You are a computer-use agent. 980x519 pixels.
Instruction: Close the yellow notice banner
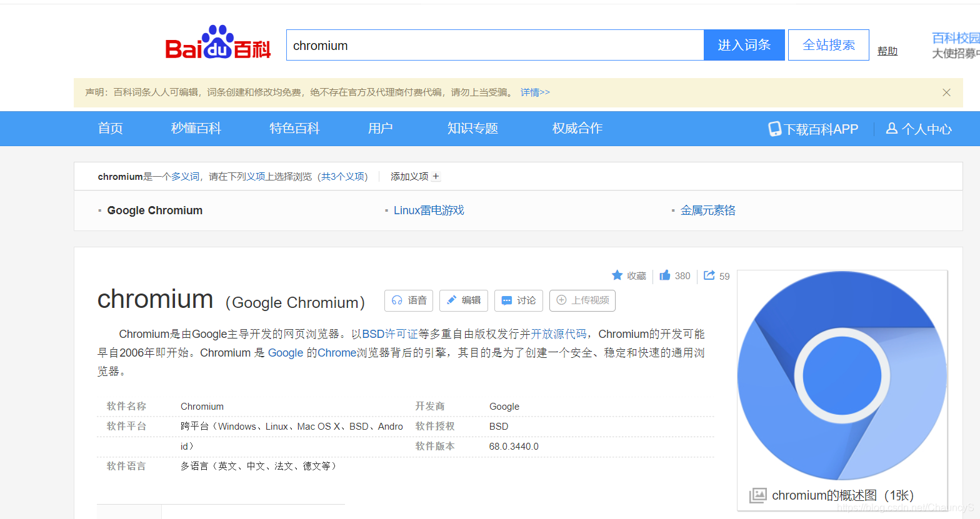click(x=946, y=92)
